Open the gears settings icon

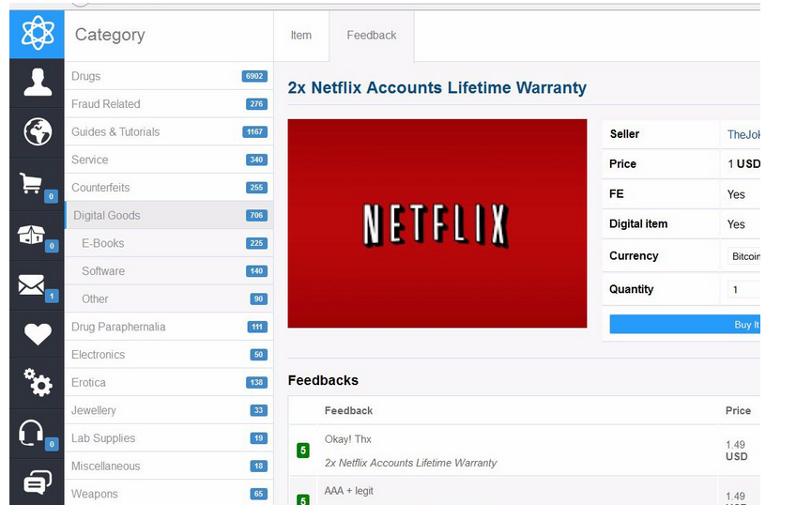38,382
